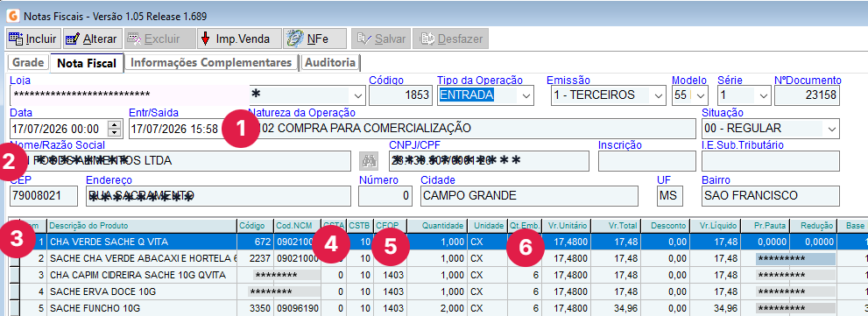
Task: Open the Auditoria tab
Action: (330, 62)
